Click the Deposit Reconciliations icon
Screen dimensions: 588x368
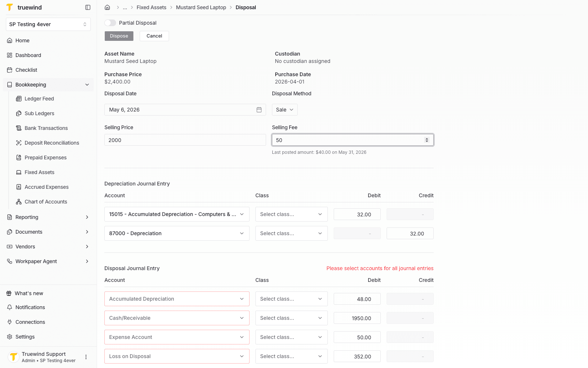coord(19,143)
